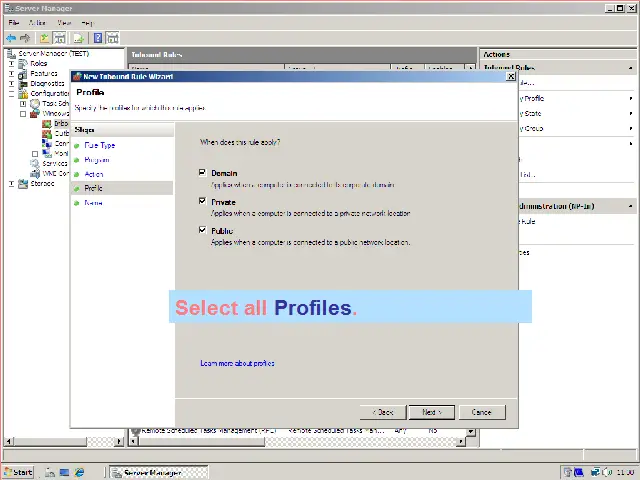Open the File menu
The height and width of the screenshot is (480, 640).
14,23
